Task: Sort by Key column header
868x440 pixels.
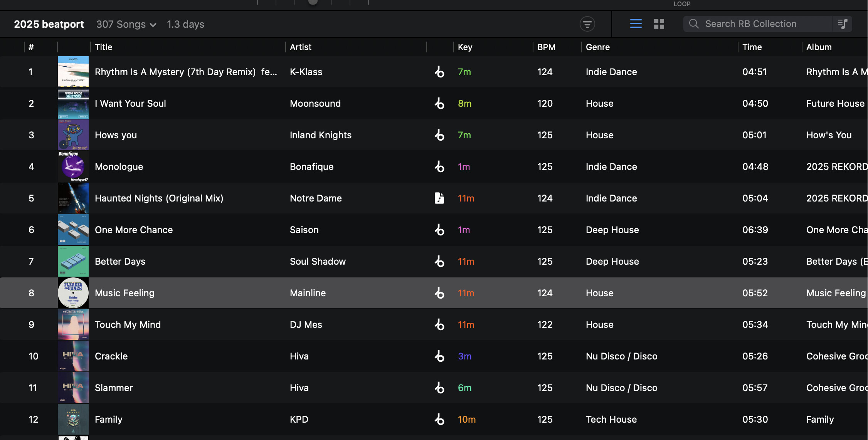Action: (x=465, y=47)
